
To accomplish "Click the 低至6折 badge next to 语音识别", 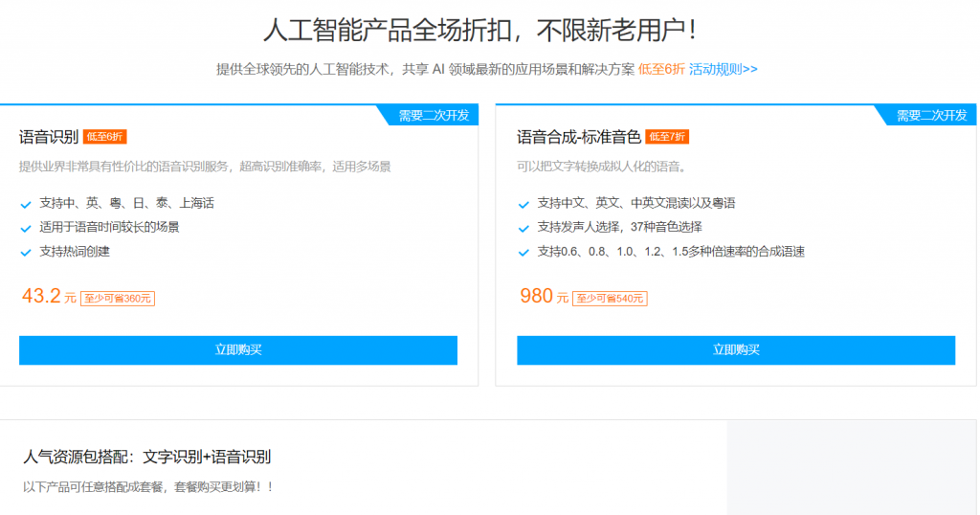I will tap(105, 137).
